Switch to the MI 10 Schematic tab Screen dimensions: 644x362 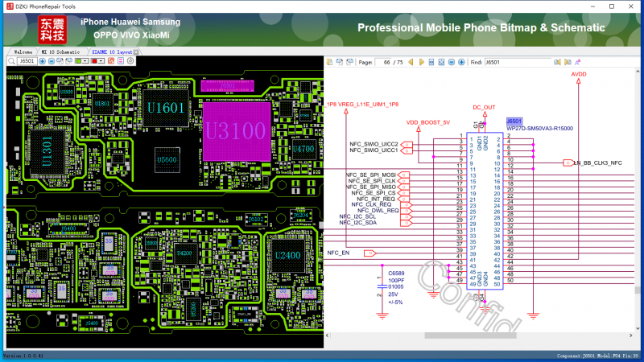coord(60,52)
